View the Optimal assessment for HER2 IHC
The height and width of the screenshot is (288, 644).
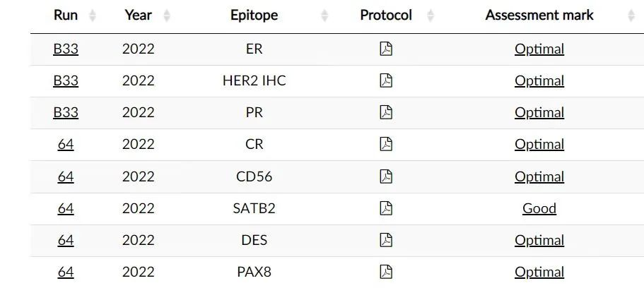pos(539,80)
